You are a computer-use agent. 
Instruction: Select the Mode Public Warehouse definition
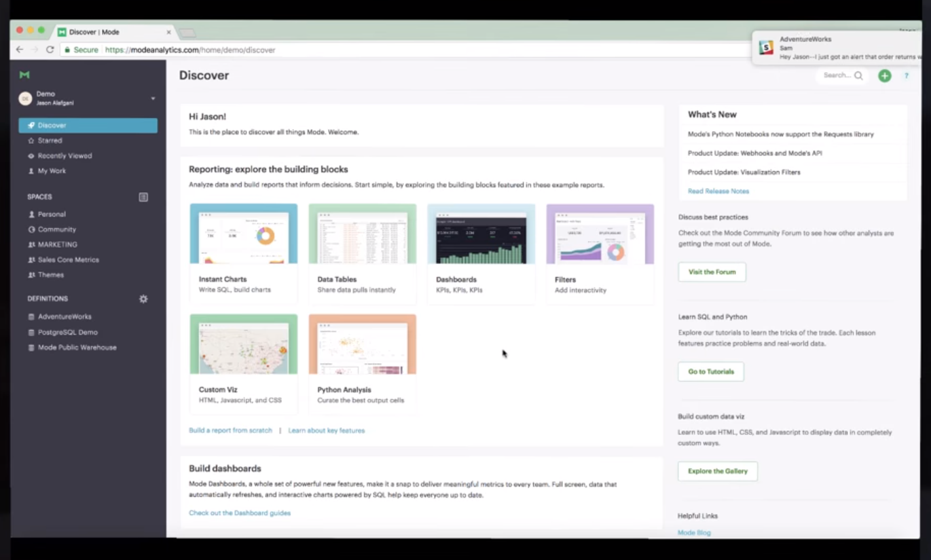(x=77, y=348)
